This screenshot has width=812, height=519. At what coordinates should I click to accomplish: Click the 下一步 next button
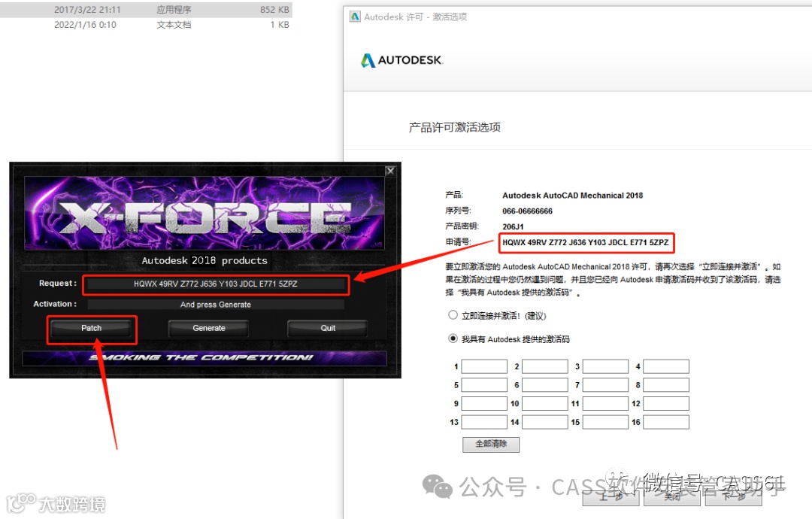pyautogui.click(x=733, y=497)
